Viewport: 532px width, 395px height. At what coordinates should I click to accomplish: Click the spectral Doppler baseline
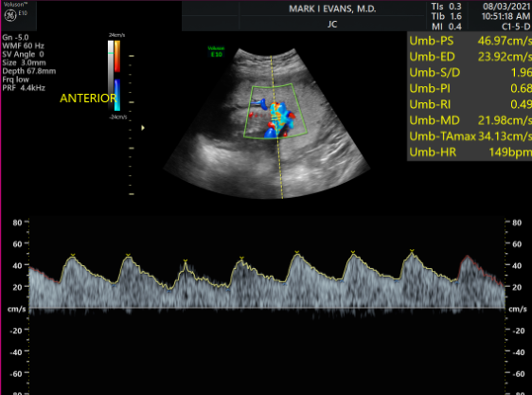(x=267, y=308)
